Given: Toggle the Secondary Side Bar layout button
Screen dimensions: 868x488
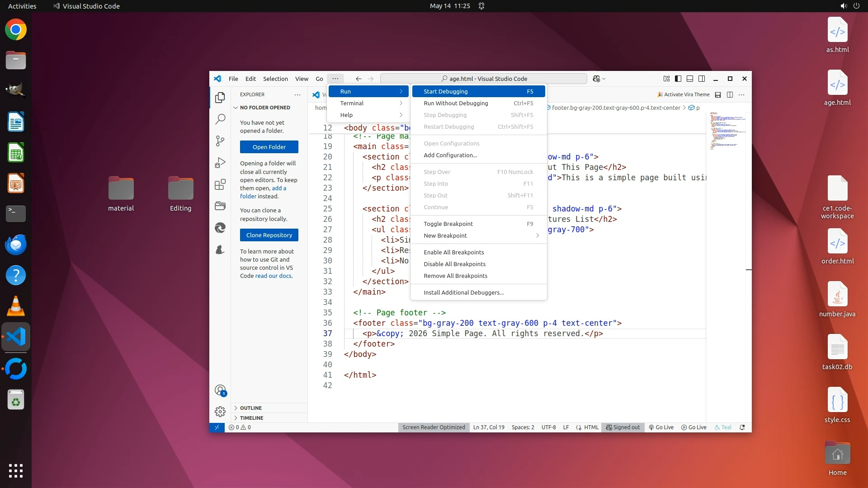Looking at the screenshot, I should point(702,79).
